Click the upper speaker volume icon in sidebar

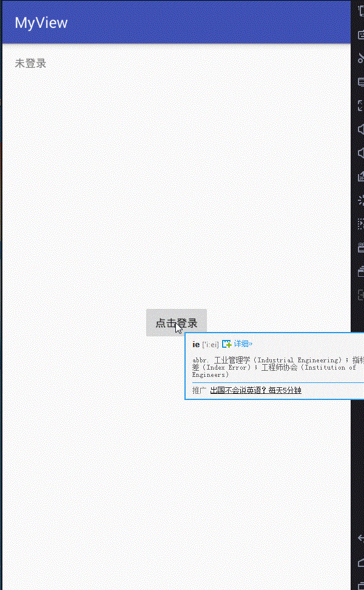[360, 129]
